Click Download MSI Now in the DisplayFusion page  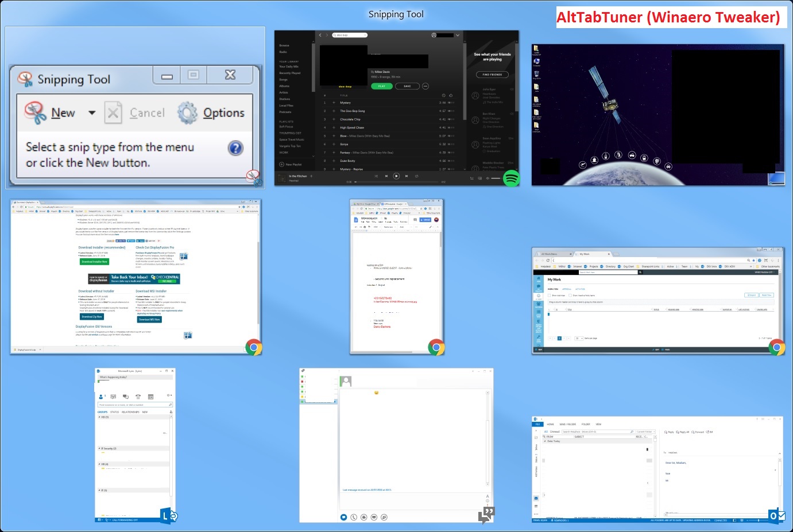[x=149, y=320]
